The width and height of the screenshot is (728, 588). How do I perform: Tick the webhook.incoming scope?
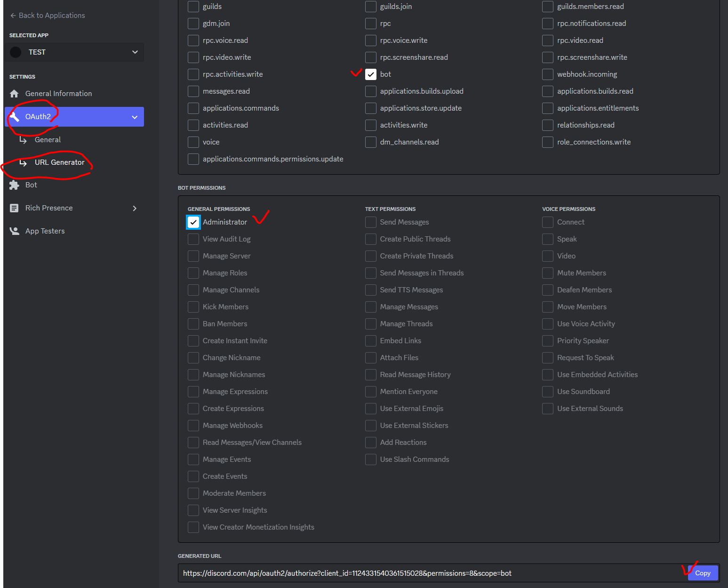(x=548, y=74)
